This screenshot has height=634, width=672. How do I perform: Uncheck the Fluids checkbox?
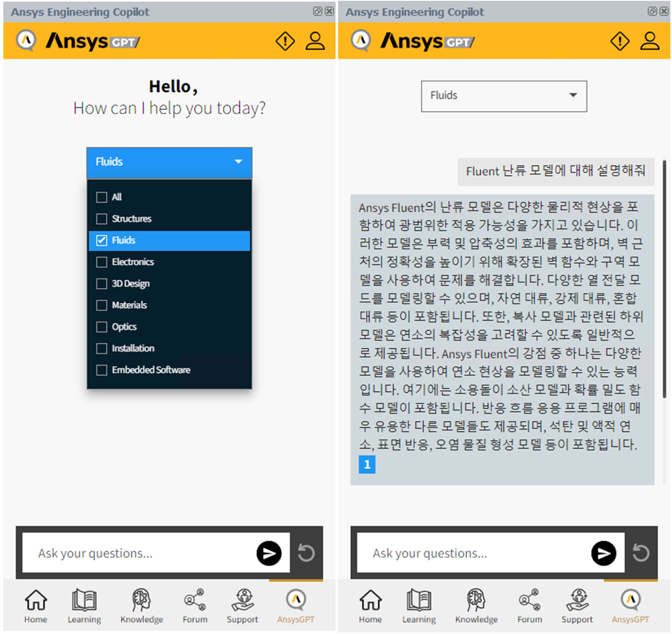pos(102,240)
